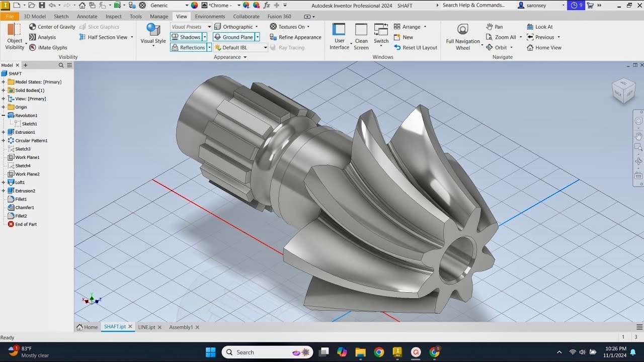644x362 pixels.
Task: Click Reset UI Layout
Action: pyautogui.click(x=416, y=48)
